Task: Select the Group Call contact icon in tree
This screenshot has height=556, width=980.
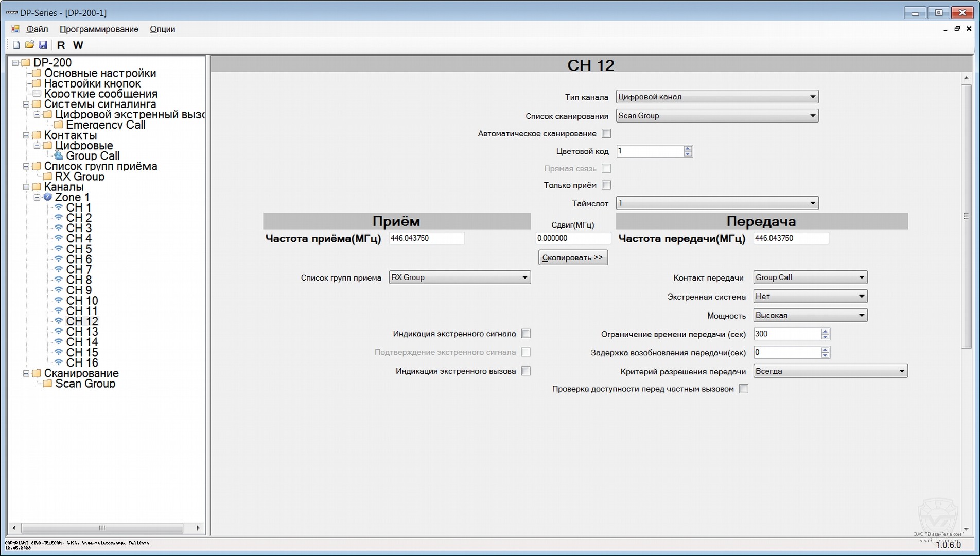Action: click(59, 155)
